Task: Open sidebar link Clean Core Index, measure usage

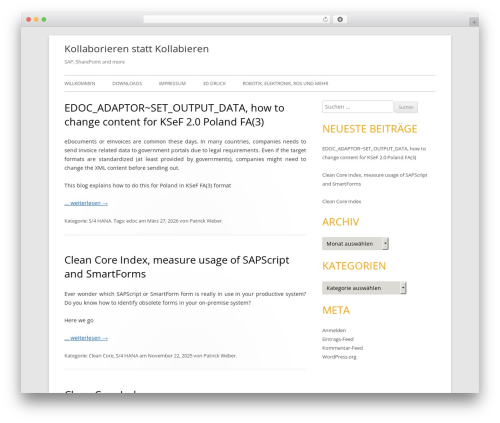Action: point(375,179)
